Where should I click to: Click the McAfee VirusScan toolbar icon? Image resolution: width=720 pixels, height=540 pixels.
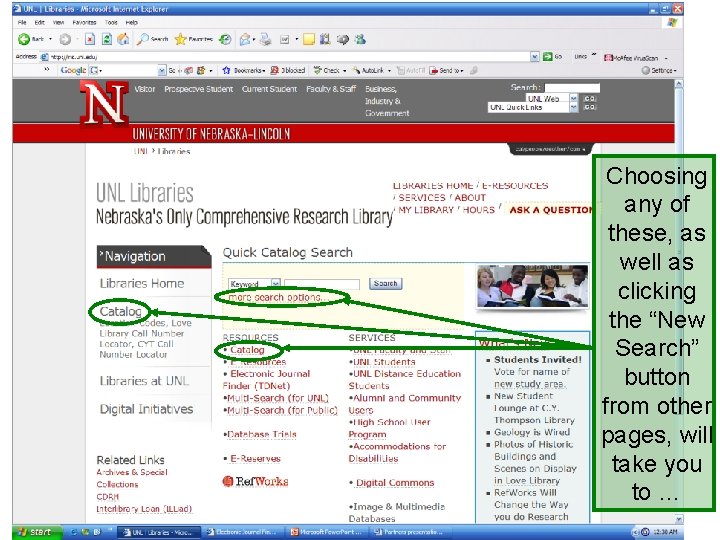tap(631, 58)
